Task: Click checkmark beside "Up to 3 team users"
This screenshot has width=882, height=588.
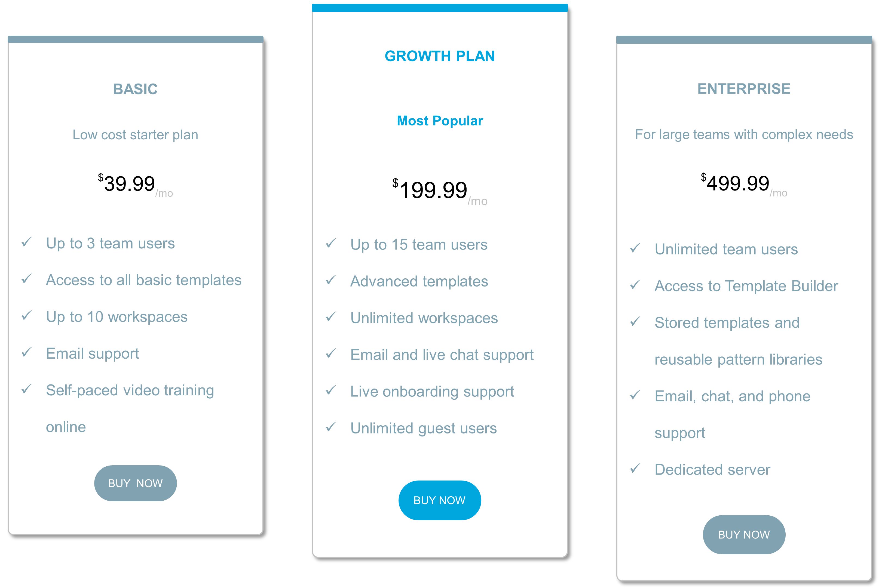Action: click(x=27, y=242)
